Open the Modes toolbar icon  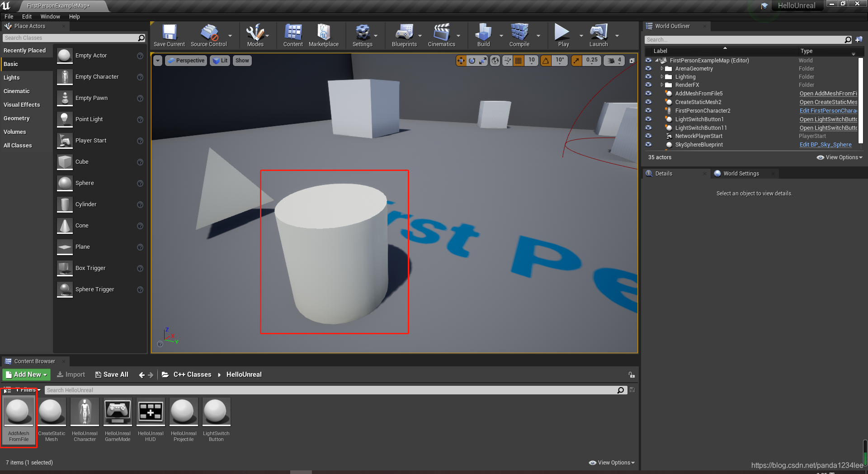click(x=255, y=35)
